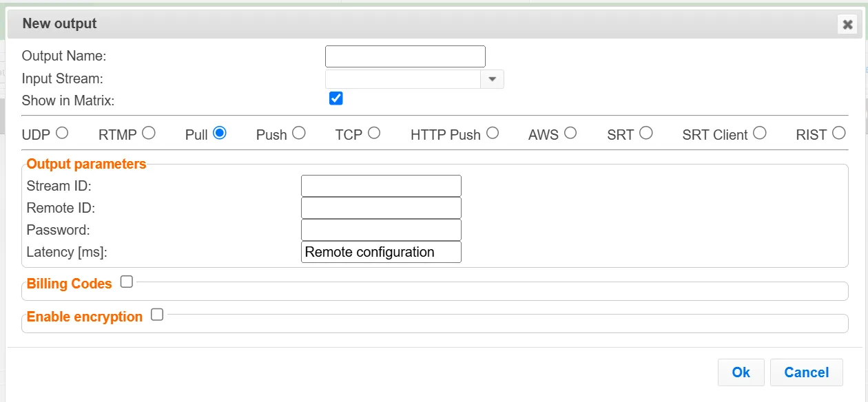Focus the Stream ID input field
This screenshot has width=868, height=402.
381,186
